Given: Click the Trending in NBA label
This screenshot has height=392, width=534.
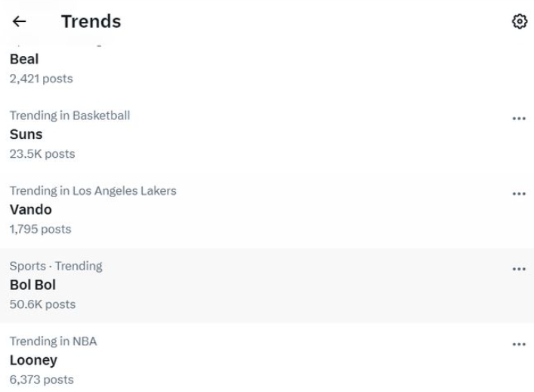Looking at the screenshot, I should [53, 341].
